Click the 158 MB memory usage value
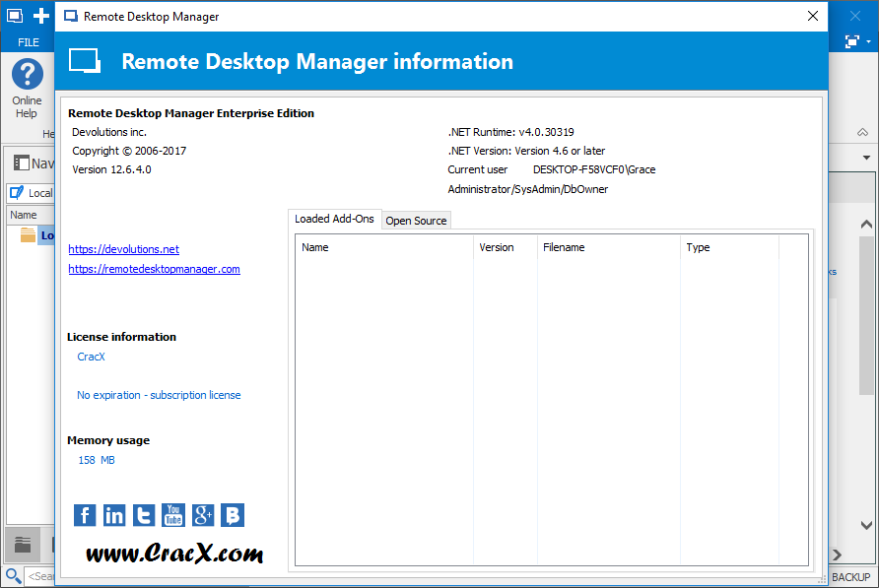 tap(97, 460)
